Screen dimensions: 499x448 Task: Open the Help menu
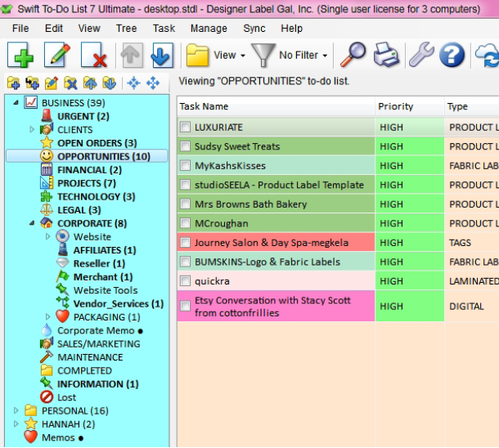[x=291, y=29]
